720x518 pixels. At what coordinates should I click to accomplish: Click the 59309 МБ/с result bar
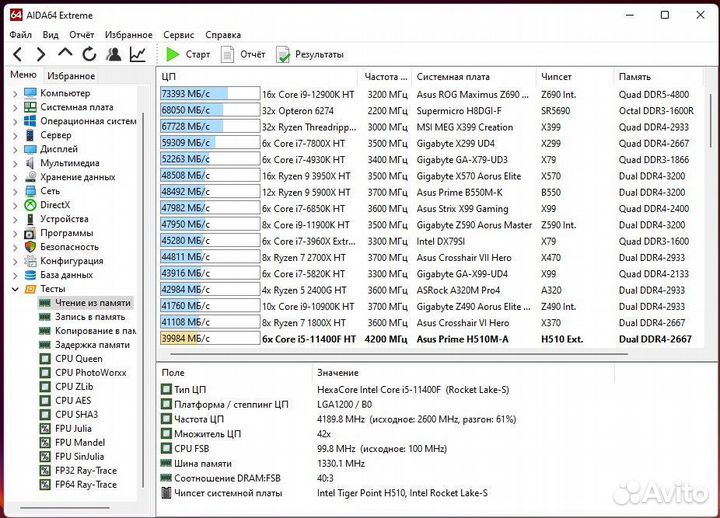tap(210, 143)
